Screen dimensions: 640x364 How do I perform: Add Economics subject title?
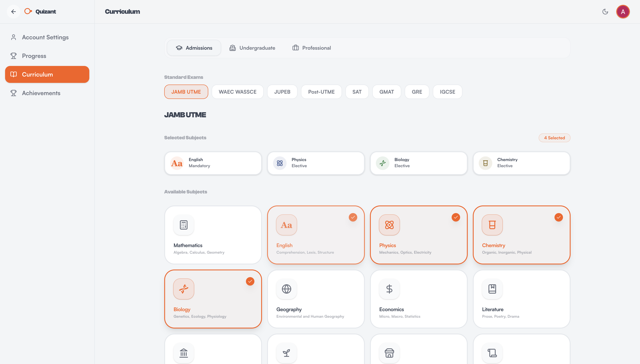392,309
